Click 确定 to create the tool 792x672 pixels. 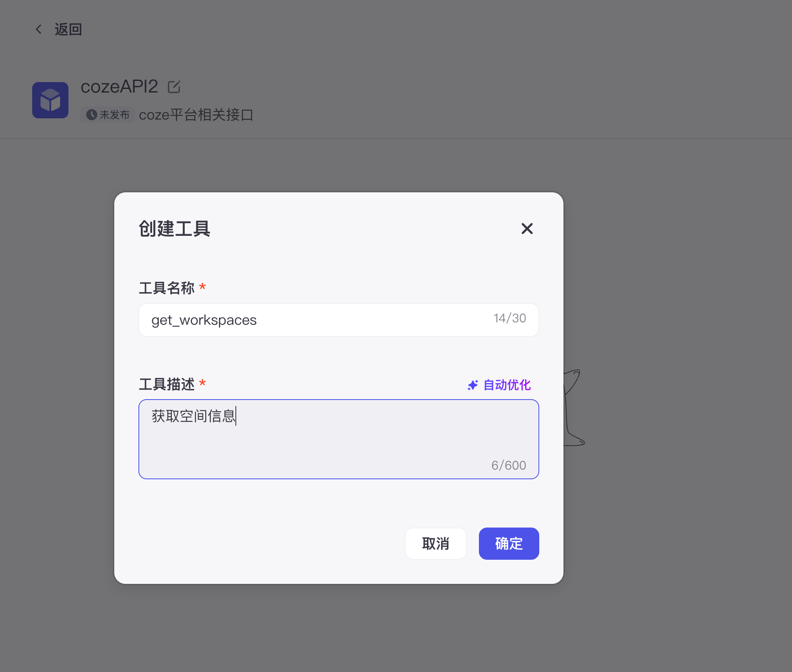pos(508,544)
